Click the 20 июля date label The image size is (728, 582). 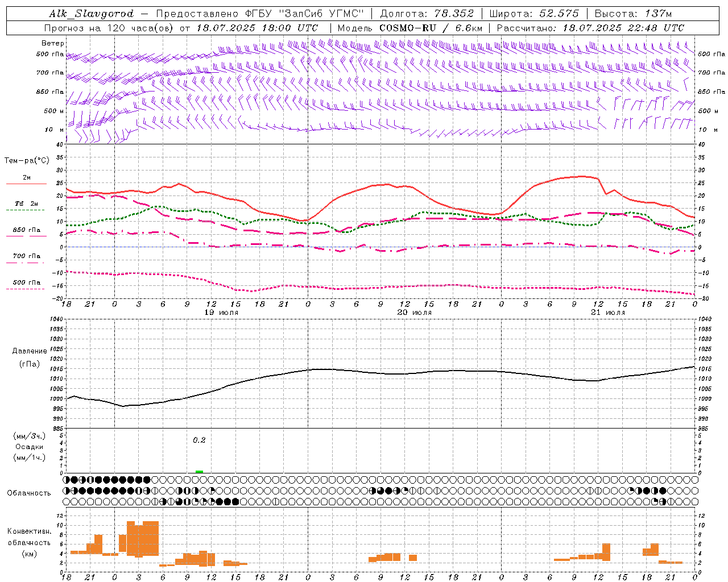coord(414,313)
